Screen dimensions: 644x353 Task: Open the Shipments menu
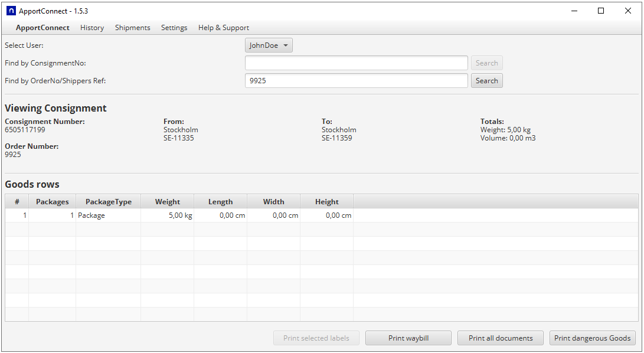tap(132, 28)
